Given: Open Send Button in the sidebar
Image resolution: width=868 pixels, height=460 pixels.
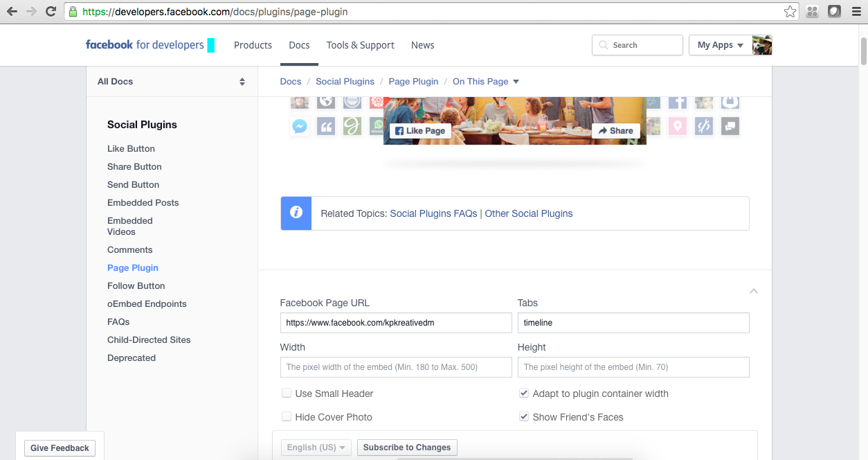Looking at the screenshot, I should click(x=133, y=184).
